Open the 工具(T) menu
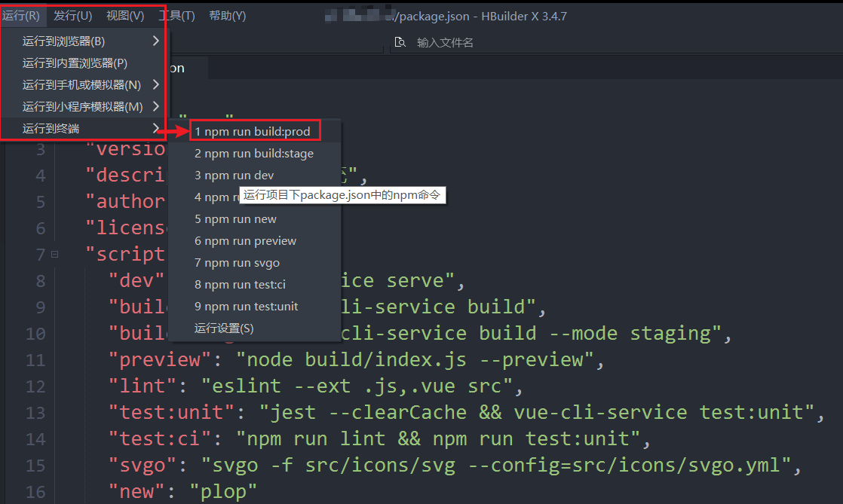Screen dimensions: 843x504 176,16
